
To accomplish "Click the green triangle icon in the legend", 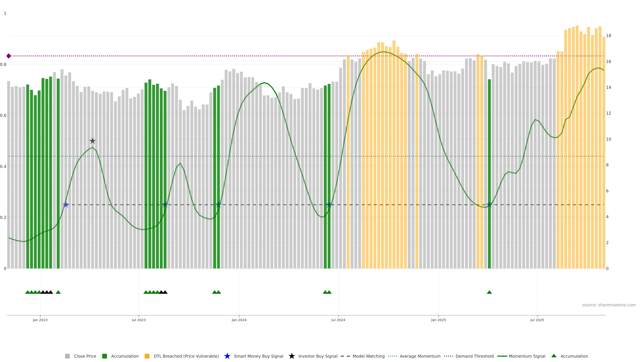I will pyautogui.click(x=554, y=356).
